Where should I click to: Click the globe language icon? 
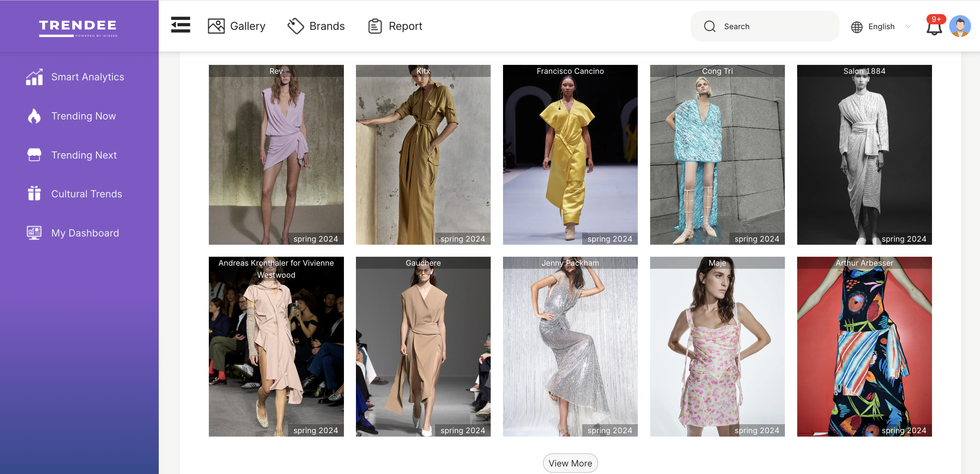[x=857, y=27]
